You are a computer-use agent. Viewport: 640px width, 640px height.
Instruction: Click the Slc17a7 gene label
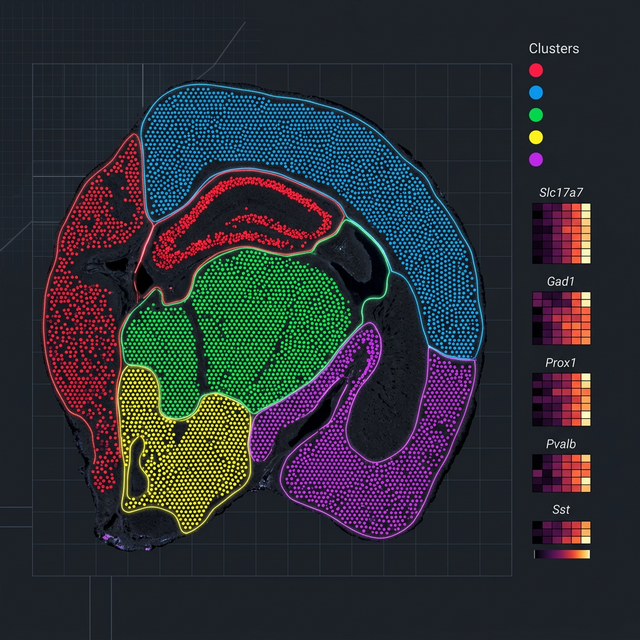pyautogui.click(x=561, y=193)
